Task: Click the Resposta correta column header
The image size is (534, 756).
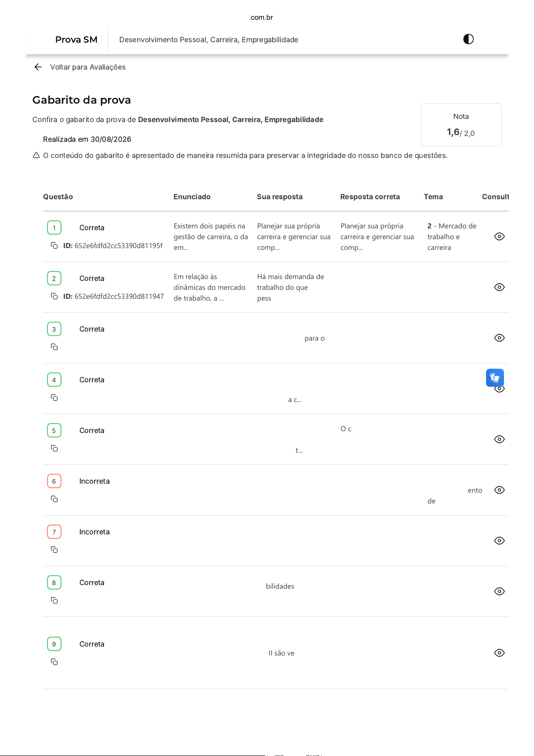Action: (x=370, y=197)
